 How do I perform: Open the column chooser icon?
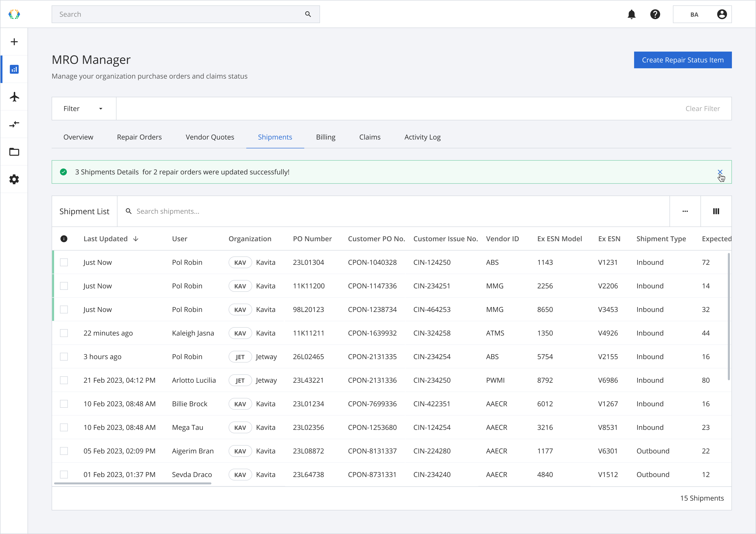click(716, 211)
